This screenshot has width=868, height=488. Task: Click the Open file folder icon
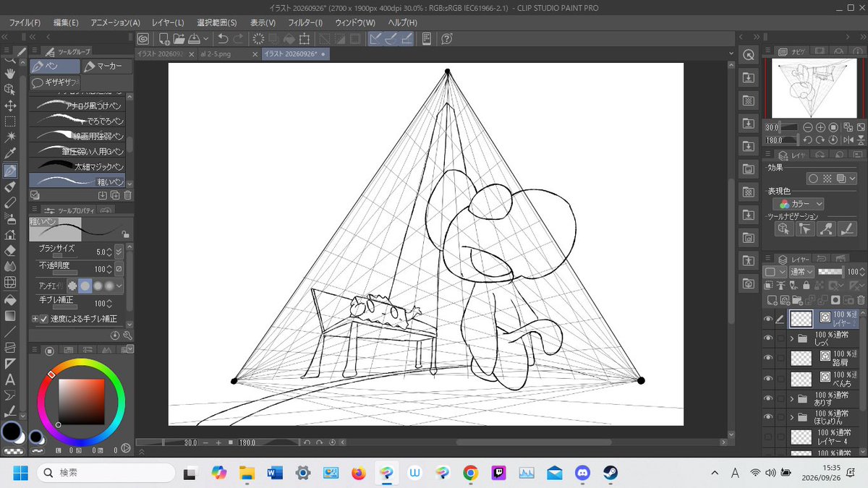tap(179, 38)
